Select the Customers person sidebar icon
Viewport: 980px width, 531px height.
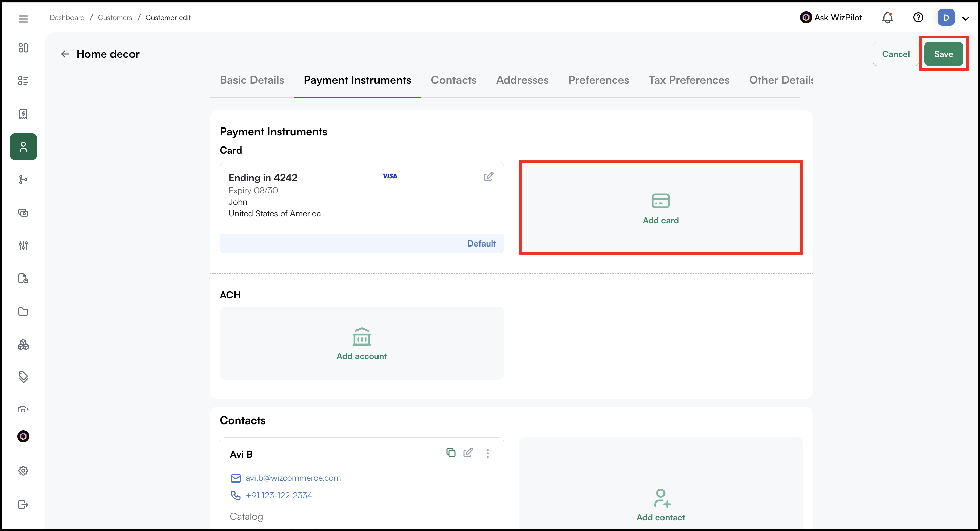(x=23, y=146)
